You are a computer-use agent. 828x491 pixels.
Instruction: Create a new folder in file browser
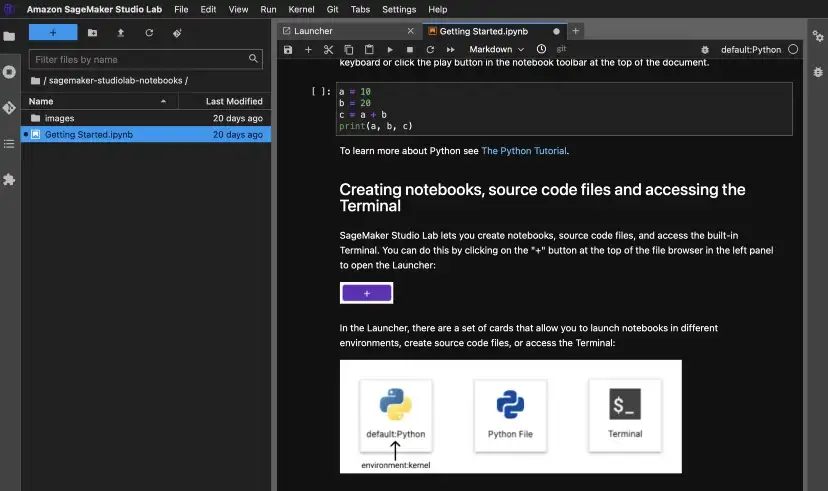click(92, 33)
